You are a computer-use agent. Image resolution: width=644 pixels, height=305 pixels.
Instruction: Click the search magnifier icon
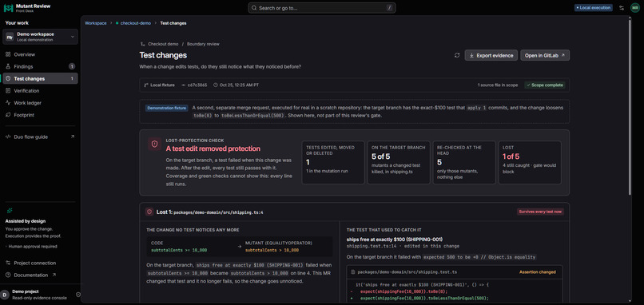click(254, 8)
